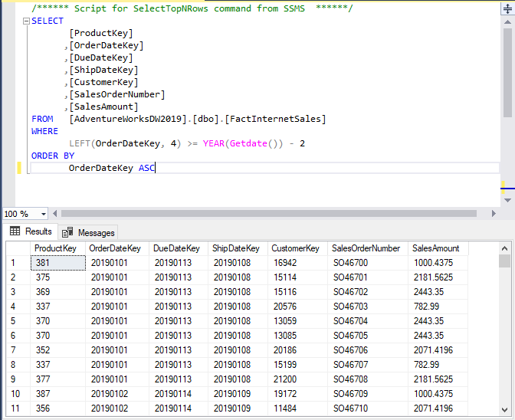Click results grid scrollbar down arrow
The height and width of the screenshot is (420, 515).
pyautogui.click(x=505, y=409)
